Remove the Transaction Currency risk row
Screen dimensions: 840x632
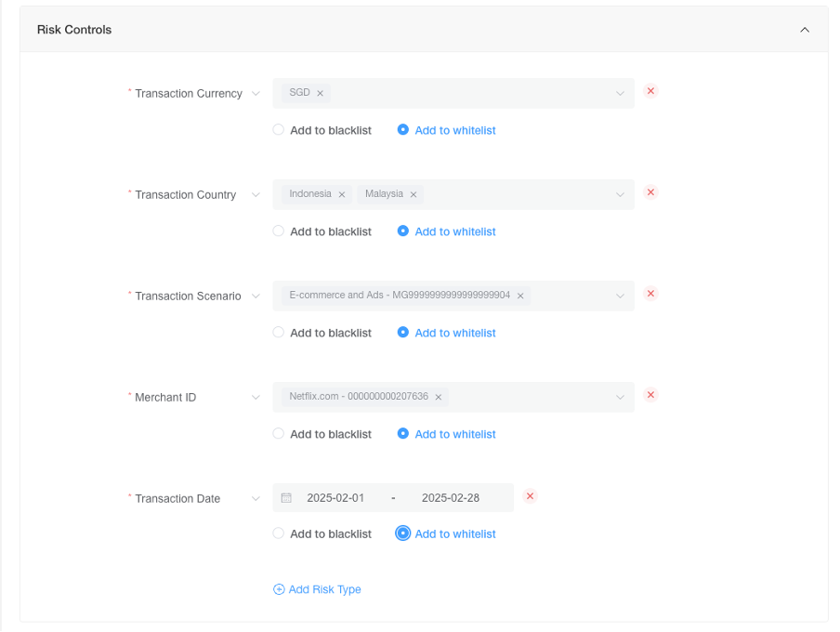(650, 91)
